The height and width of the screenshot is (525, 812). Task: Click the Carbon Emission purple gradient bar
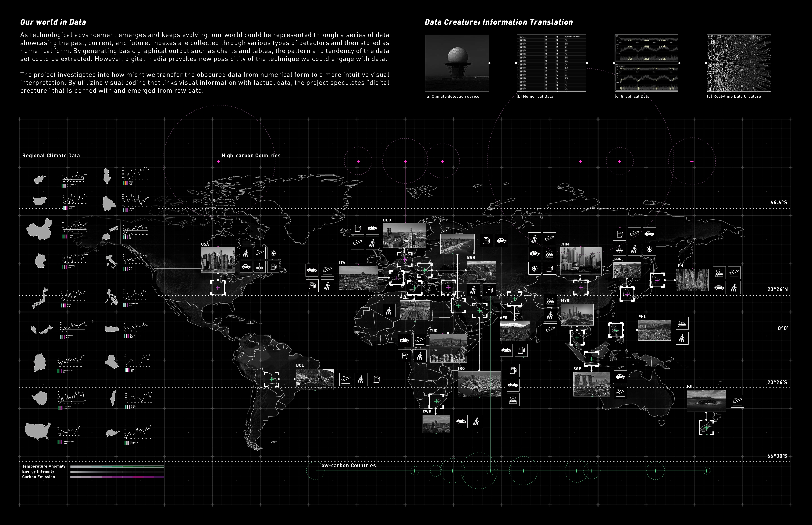click(117, 477)
